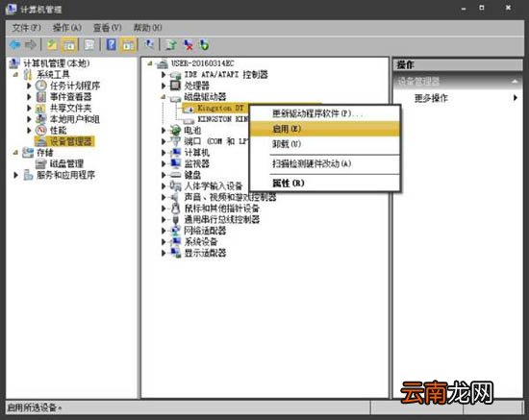Select 性能 in the left tree
529x420 pixels.
click(58, 130)
